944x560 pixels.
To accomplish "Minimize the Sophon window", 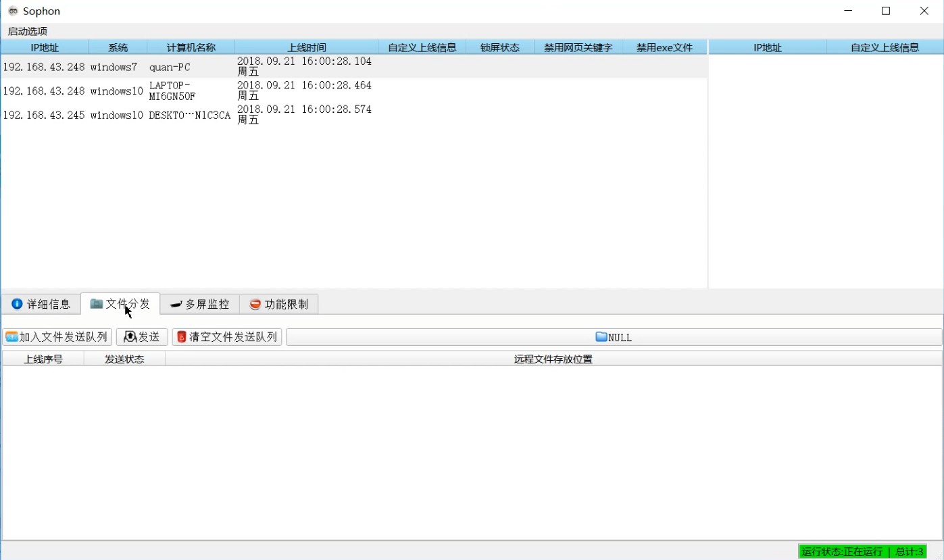I will (x=849, y=11).
